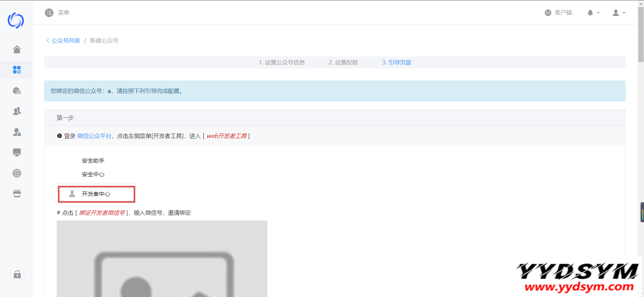Open the 客户端 client link
The width and height of the screenshot is (644, 297).
pos(558,13)
